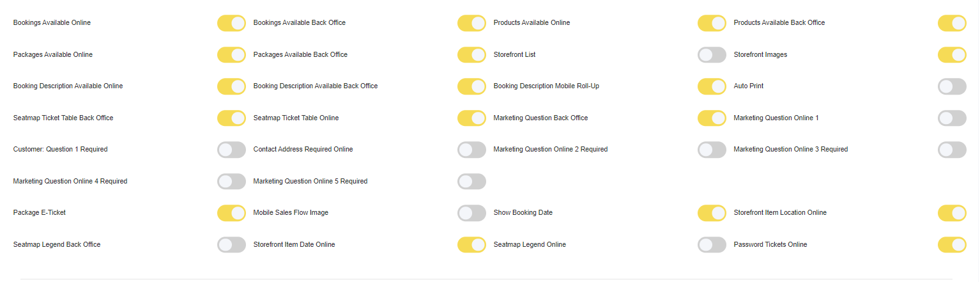Image resolution: width=980 pixels, height=282 pixels.
Task: Enable Contact Address Required Online
Action: coord(471,150)
